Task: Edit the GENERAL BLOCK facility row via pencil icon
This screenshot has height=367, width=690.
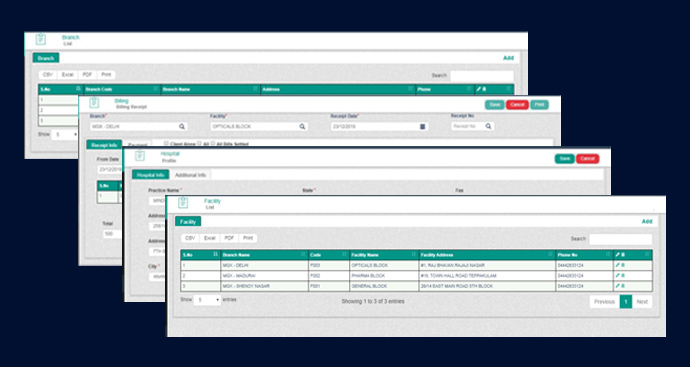Action: coord(617,286)
